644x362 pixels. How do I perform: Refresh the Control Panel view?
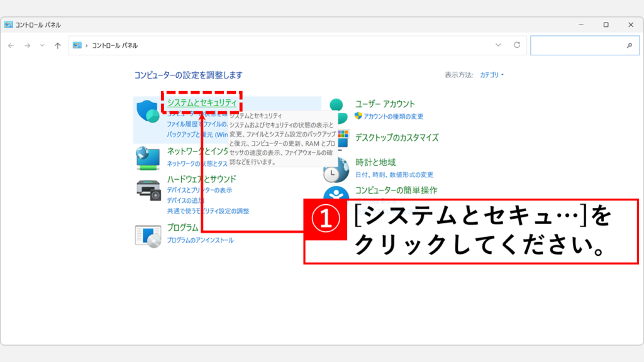coord(517,45)
